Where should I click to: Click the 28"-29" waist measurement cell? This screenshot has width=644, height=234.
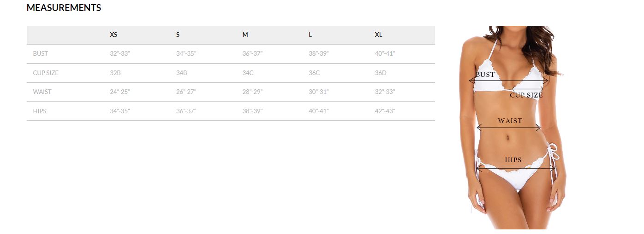pos(252,92)
